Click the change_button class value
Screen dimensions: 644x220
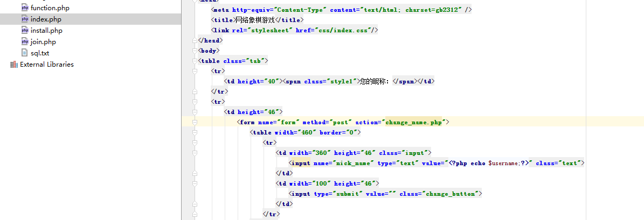(x=451, y=194)
